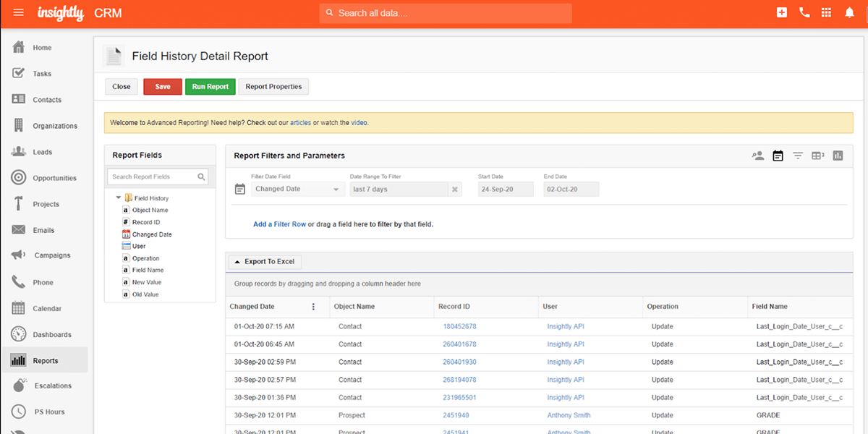Image resolution: width=868 pixels, height=434 pixels.
Task: Navigate to the Reports section
Action: pos(45,359)
